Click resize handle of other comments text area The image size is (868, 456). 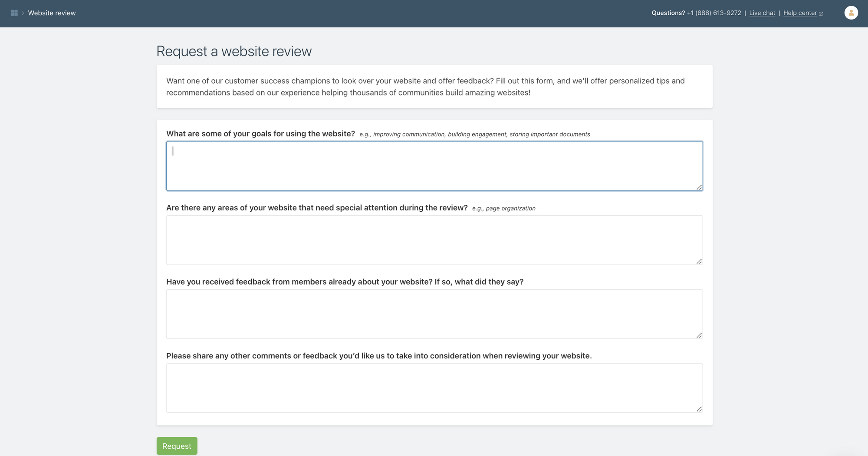699,409
